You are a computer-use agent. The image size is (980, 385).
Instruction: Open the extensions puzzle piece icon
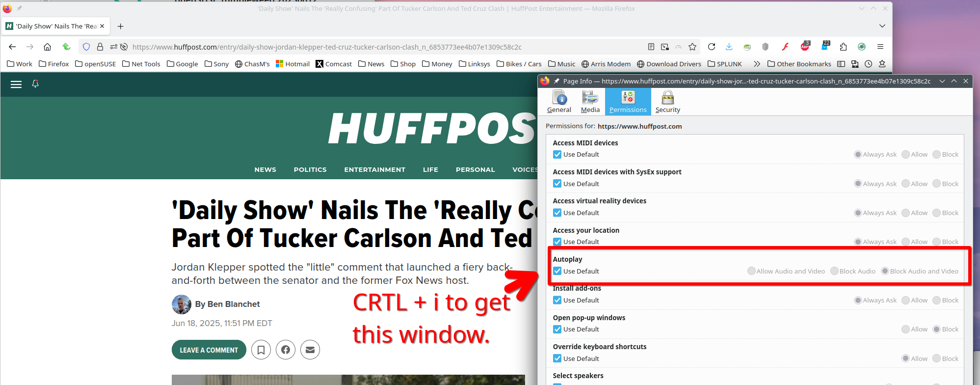(843, 47)
